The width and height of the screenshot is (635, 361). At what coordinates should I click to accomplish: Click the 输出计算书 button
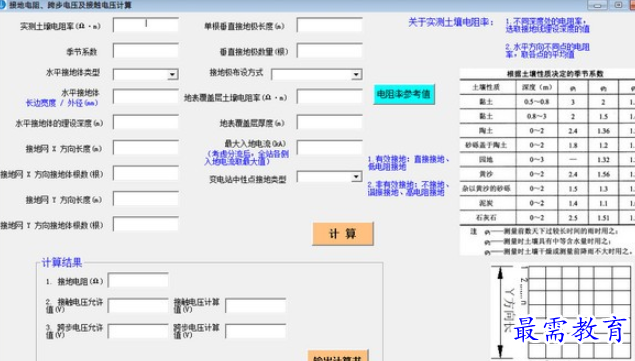(338, 356)
